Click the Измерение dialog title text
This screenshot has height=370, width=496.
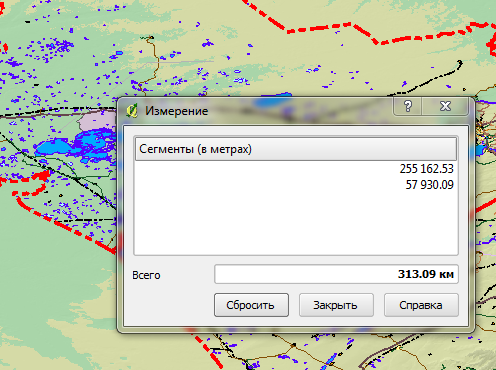[176, 111]
